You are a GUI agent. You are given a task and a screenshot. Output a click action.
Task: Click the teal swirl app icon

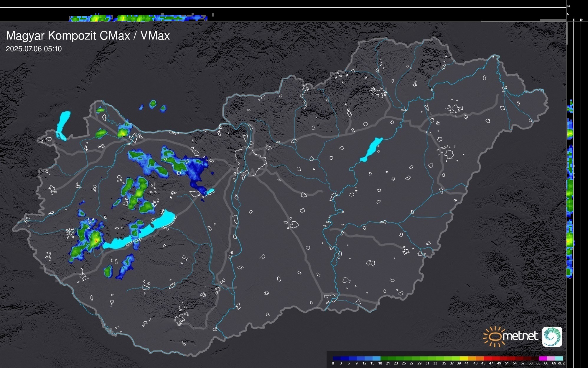(552, 336)
